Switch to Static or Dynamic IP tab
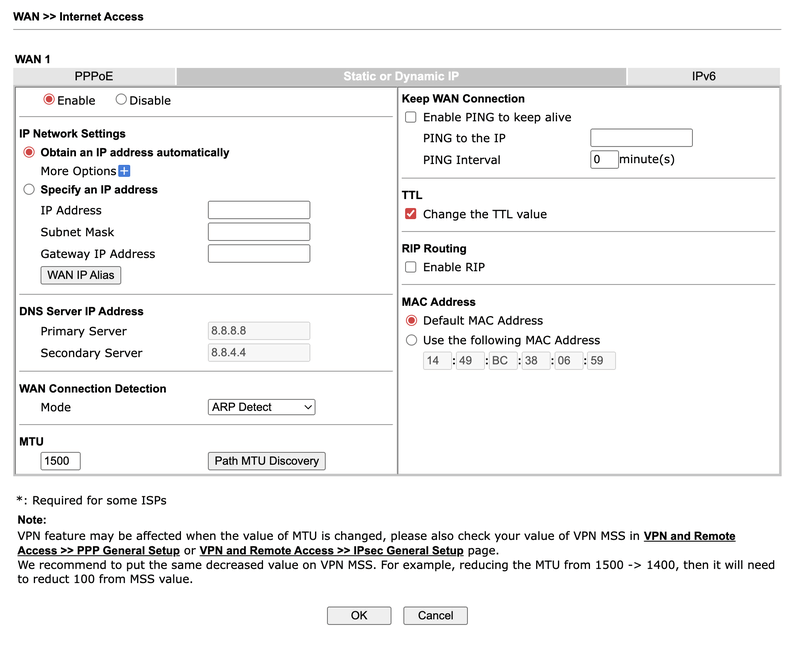The height and width of the screenshot is (645, 800). (400, 76)
